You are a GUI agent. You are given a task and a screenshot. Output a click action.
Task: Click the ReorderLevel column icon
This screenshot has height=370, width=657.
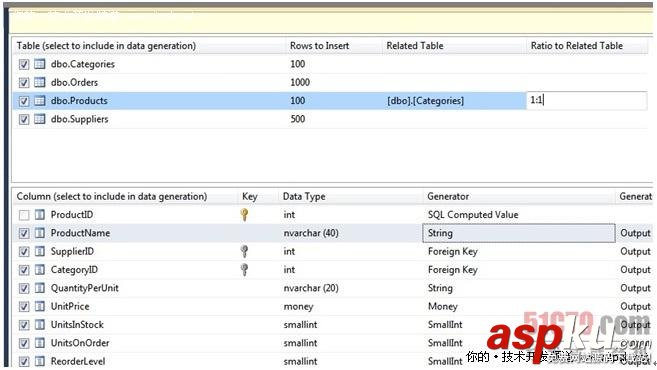tap(40, 361)
